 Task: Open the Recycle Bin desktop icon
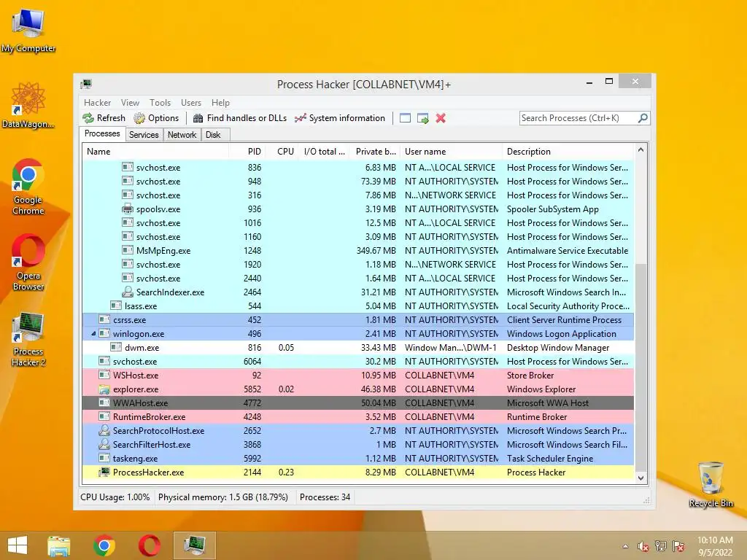711,484
